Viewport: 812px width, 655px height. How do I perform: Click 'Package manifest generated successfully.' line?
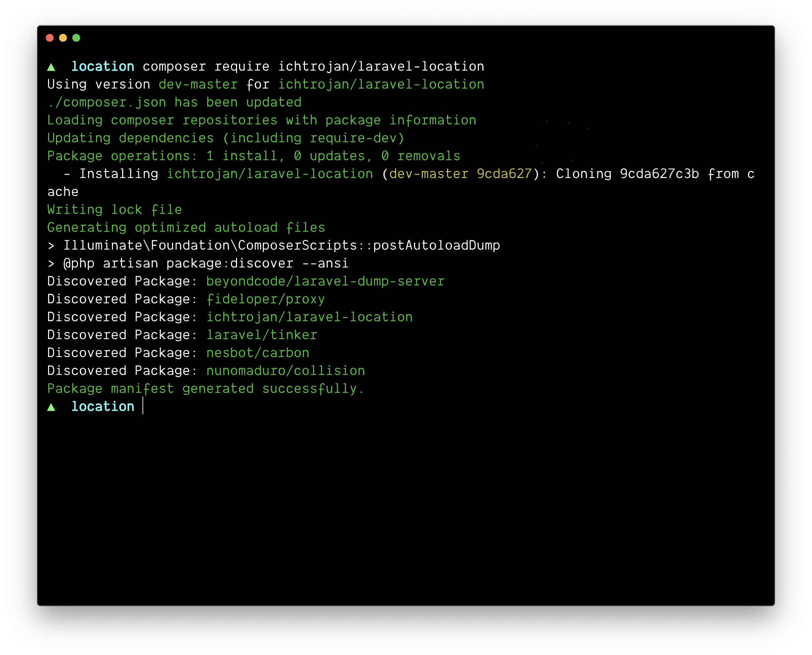pyautogui.click(x=205, y=388)
